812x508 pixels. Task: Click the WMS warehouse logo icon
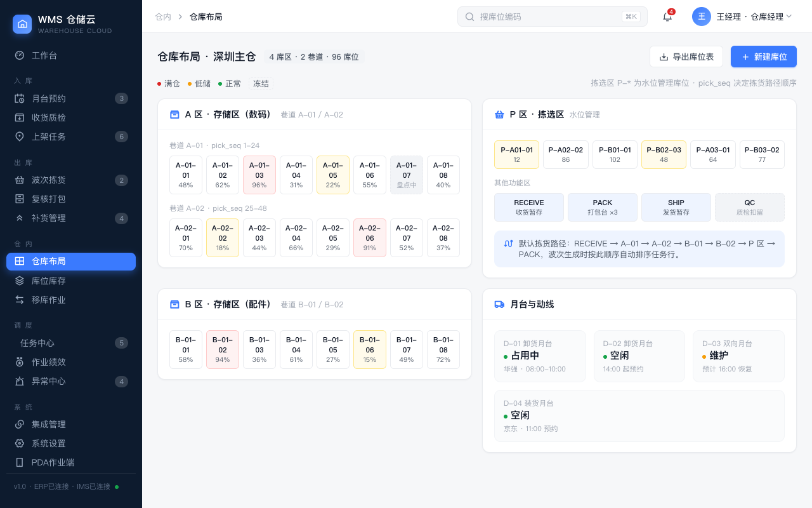click(22, 24)
